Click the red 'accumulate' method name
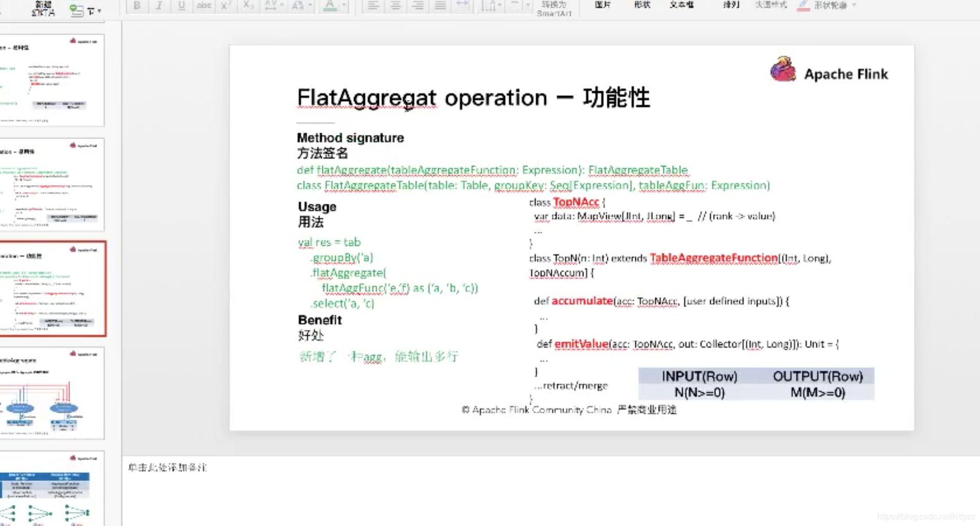The height and width of the screenshot is (526, 980). [582, 301]
